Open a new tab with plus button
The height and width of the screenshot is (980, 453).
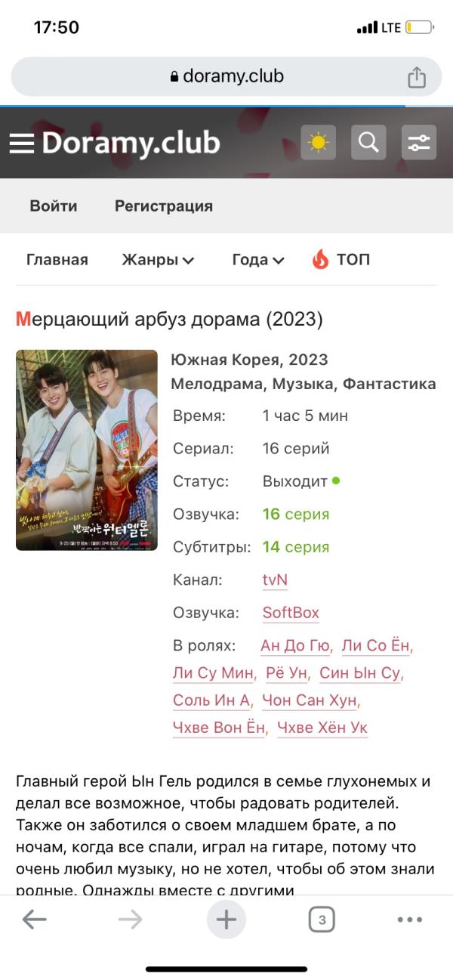pos(226,920)
